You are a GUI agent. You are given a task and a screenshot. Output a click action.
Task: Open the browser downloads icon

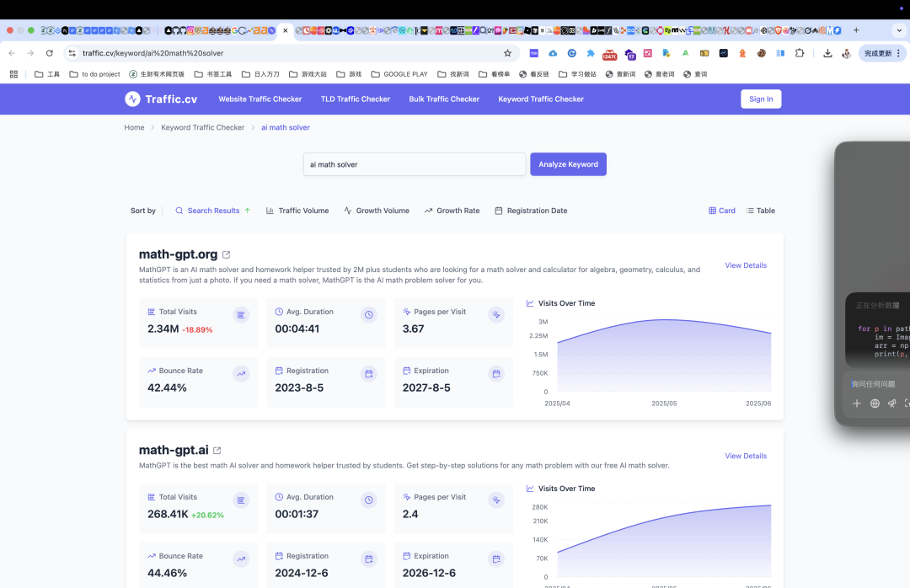827,53
